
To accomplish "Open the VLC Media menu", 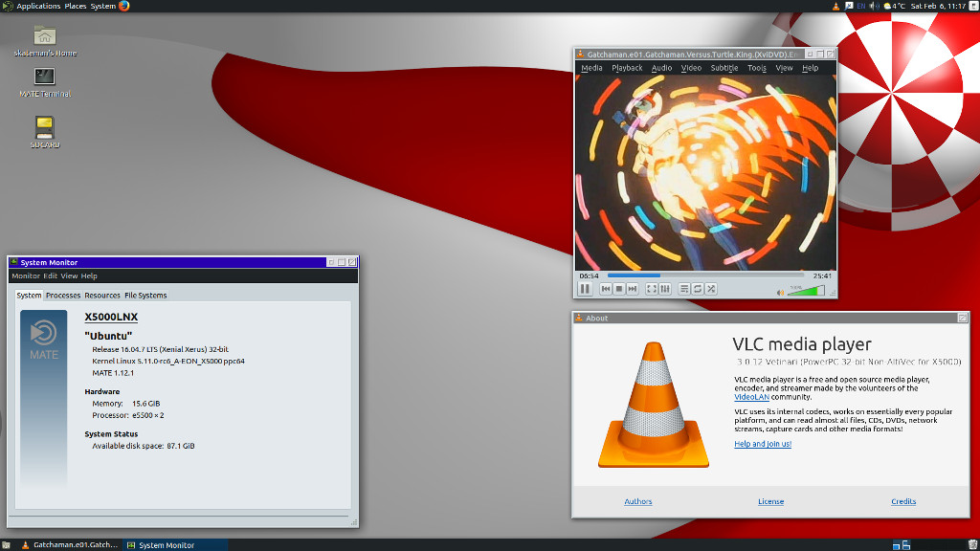I will 591,68.
